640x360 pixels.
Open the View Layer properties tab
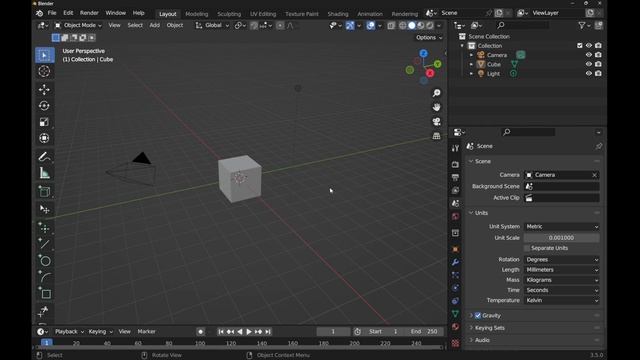point(456,190)
